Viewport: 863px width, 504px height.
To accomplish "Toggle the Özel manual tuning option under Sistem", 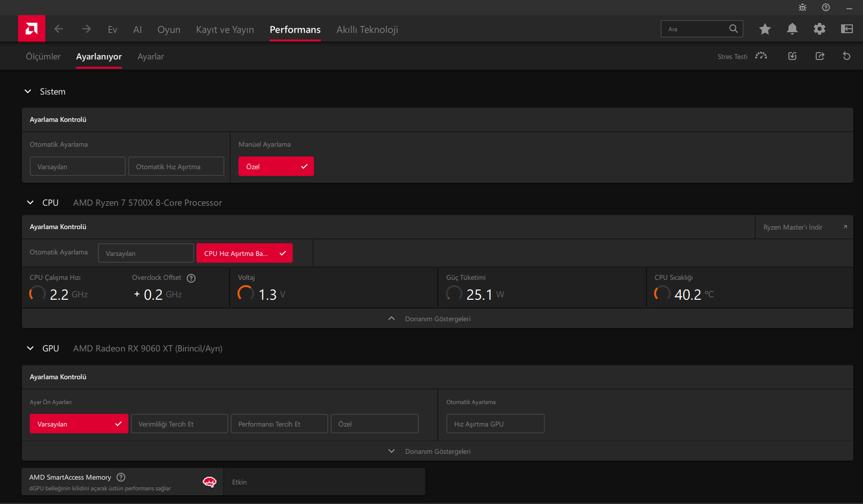I will (276, 167).
